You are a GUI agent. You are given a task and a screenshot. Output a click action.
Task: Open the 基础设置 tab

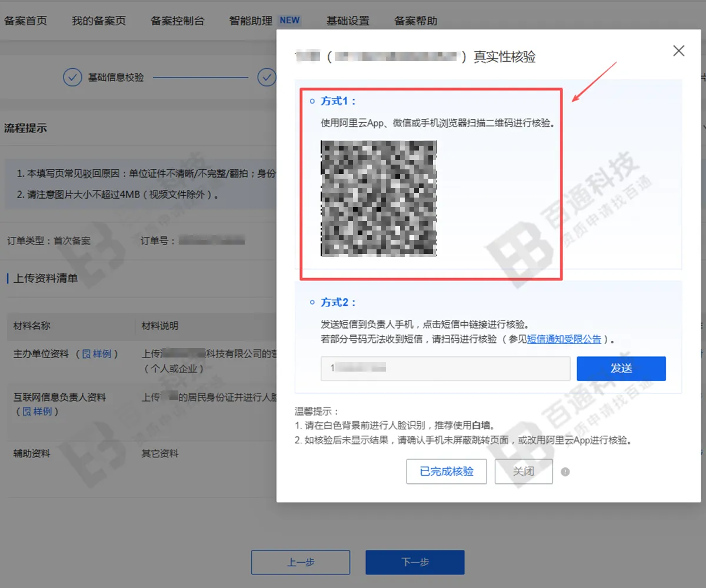[348, 21]
